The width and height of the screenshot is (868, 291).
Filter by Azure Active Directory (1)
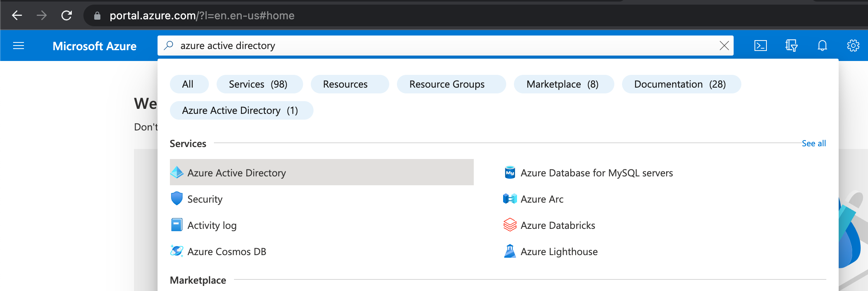240,110
